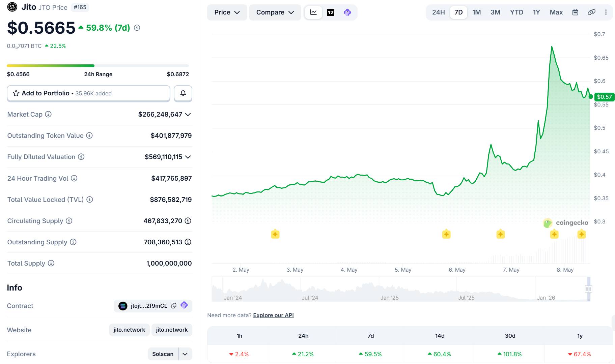This screenshot has height=364, width=615.
Task: Click the #165 rank badge
Action: pyautogui.click(x=80, y=7)
